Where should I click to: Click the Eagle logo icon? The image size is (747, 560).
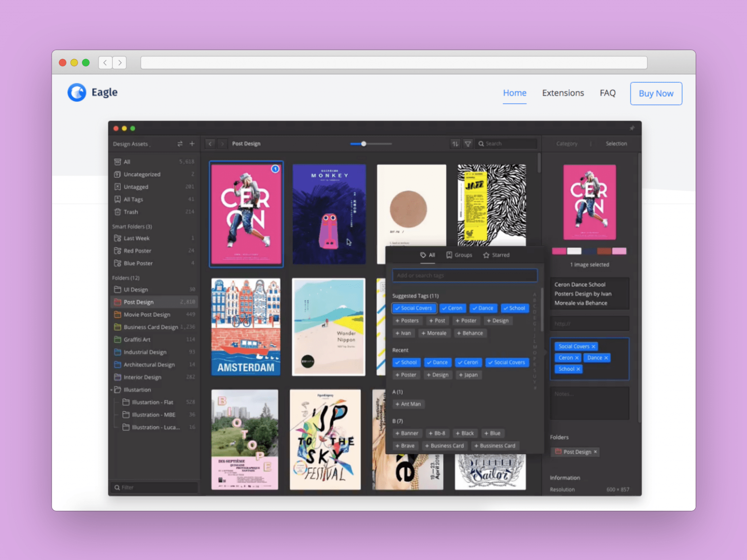tap(77, 93)
